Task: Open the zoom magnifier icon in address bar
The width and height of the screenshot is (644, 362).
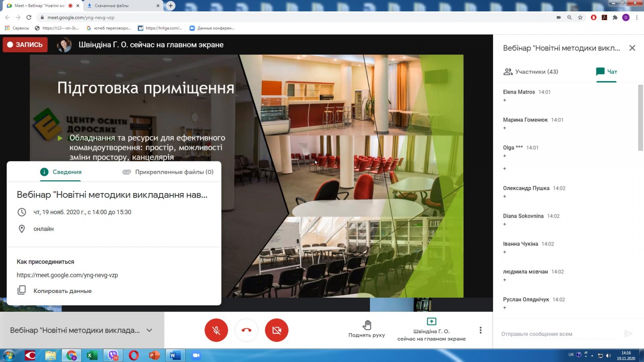Action: point(569,17)
